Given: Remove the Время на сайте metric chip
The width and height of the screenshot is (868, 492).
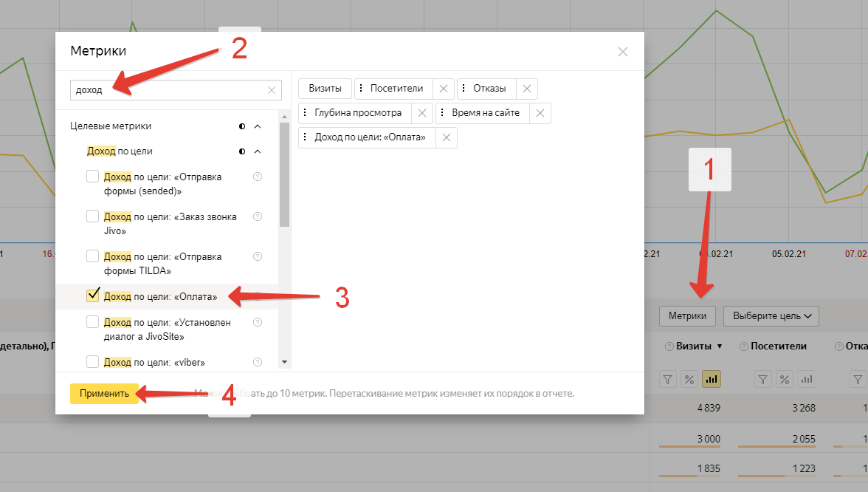Looking at the screenshot, I should point(540,113).
